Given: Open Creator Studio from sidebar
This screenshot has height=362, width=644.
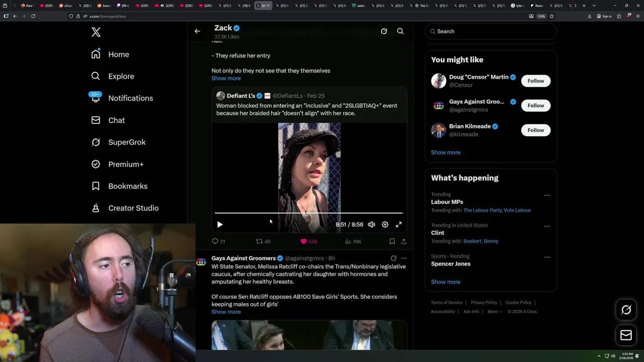Looking at the screenshot, I should click(x=125, y=208).
